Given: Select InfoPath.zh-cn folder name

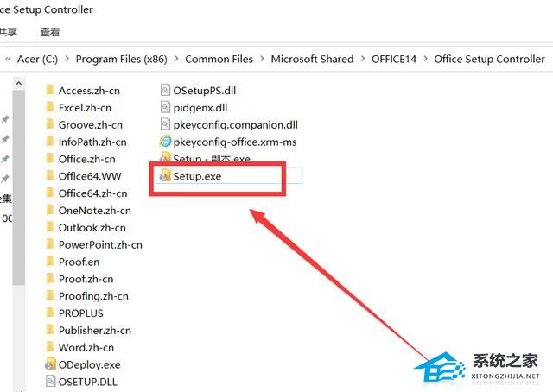Looking at the screenshot, I should (92, 142).
